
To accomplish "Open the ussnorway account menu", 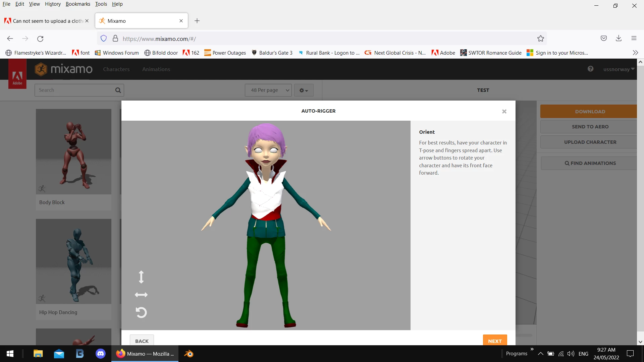I will point(619,69).
